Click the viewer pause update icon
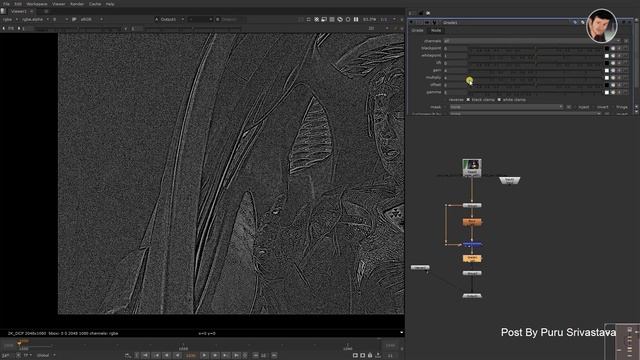The width and height of the screenshot is (640, 360). [x=356, y=19]
